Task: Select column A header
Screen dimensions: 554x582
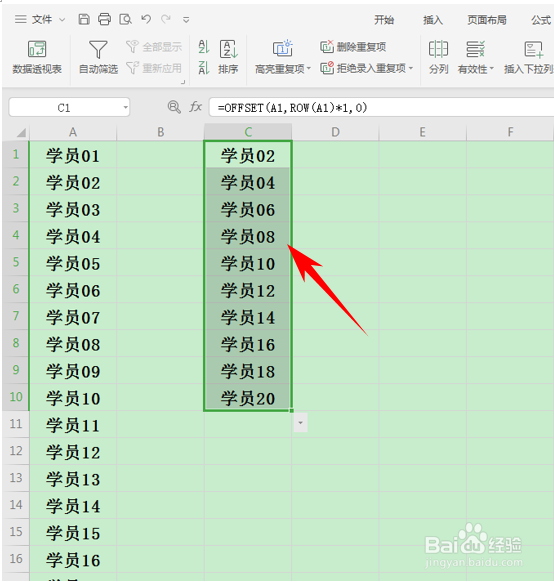Action: [73, 132]
